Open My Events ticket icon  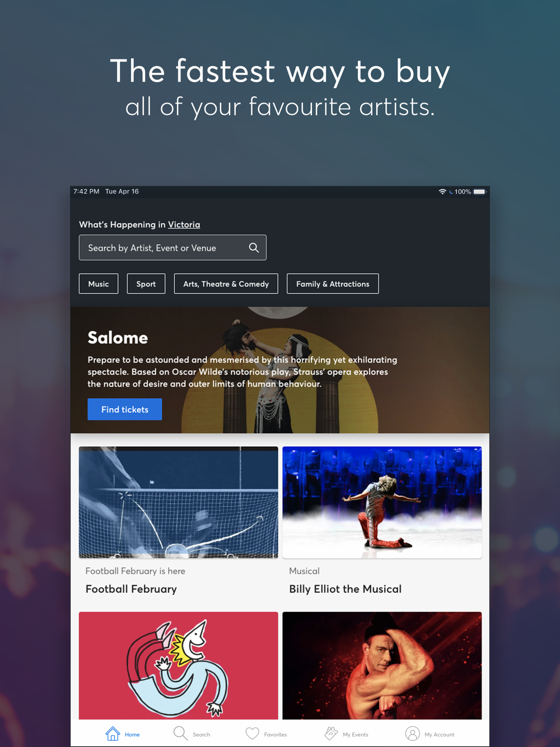(331, 734)
